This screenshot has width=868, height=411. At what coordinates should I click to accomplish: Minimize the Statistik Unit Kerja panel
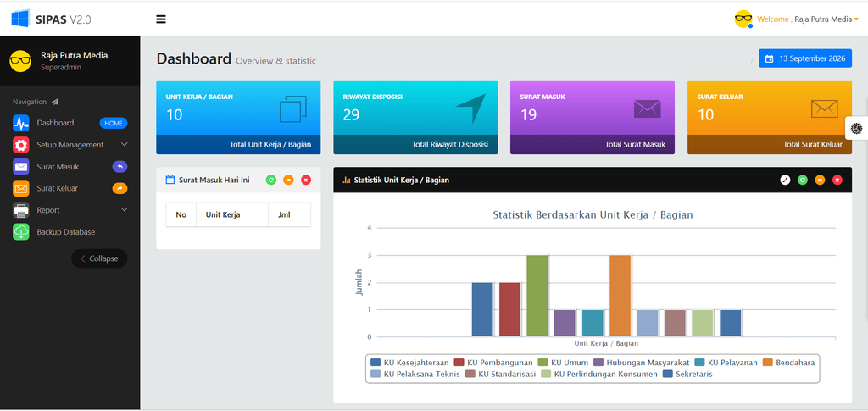point(820,180)
